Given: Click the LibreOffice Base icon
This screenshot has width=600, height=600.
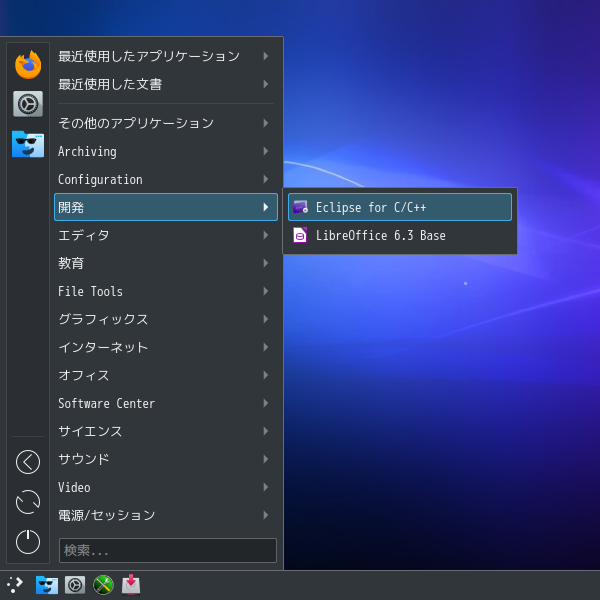Looking at the screenshot, I should 300,235.
